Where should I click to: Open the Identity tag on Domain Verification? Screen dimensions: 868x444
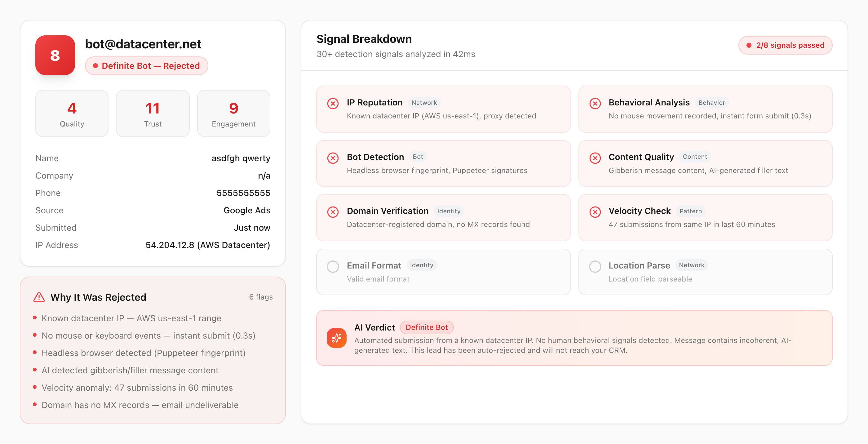[x=449, y=211]
